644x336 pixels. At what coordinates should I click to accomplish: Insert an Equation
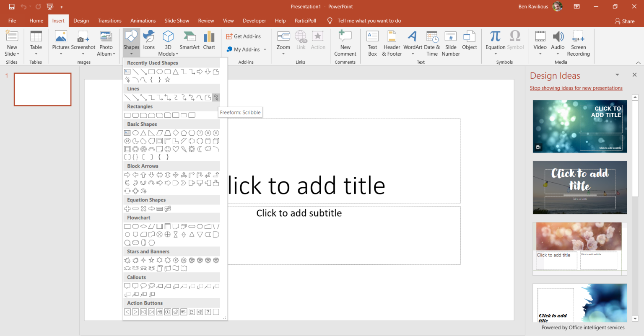(x=495, y=41)
